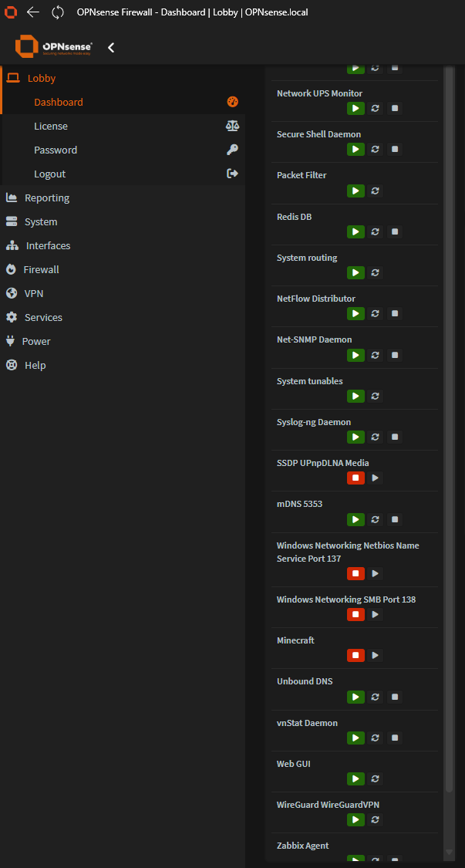Expand the Interfaces menu section
This screenshot has height=868, width=465.
[x=48, y=245]
